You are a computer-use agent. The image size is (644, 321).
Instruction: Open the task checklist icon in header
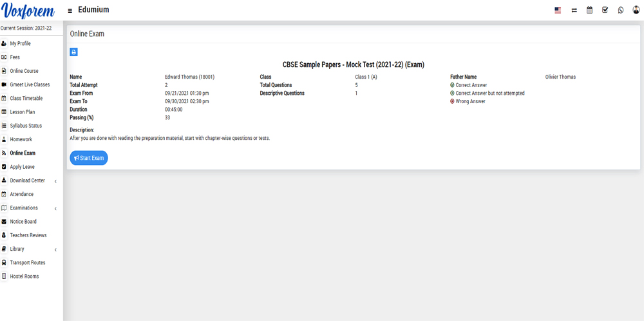coord(605,10)
